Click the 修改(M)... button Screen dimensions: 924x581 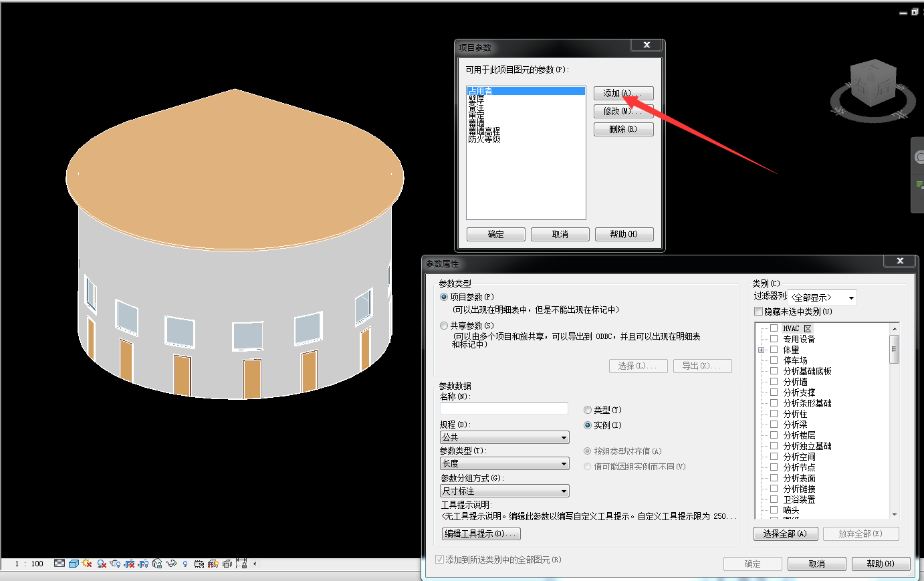click(x=623, y=112)
